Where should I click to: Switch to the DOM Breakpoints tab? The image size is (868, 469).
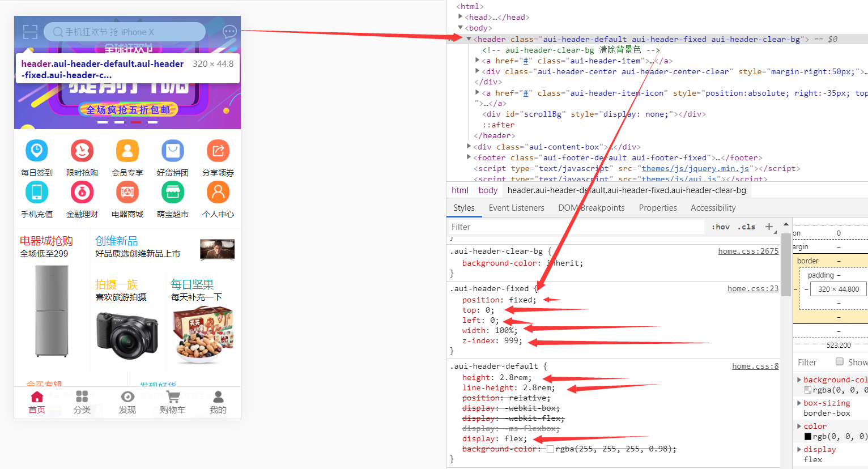point(592,208)
